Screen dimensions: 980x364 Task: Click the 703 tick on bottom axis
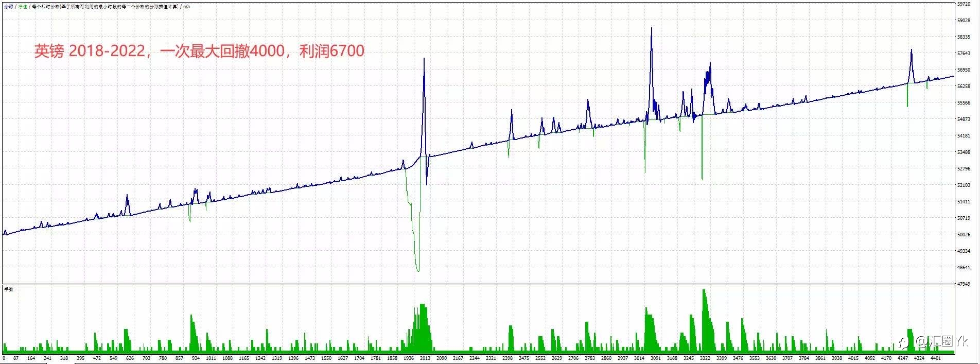(x=146, y=358)
